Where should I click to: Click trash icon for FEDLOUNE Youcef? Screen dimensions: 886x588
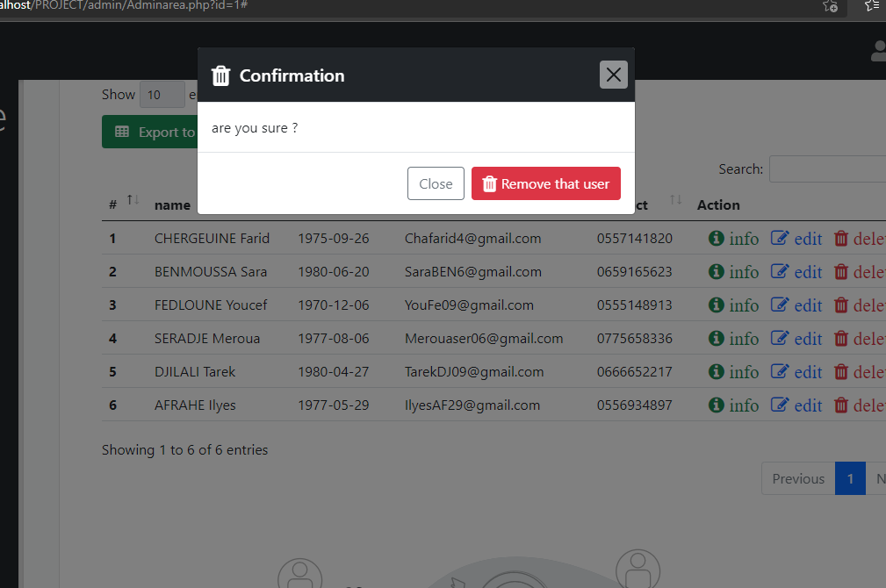coord(841,305)
